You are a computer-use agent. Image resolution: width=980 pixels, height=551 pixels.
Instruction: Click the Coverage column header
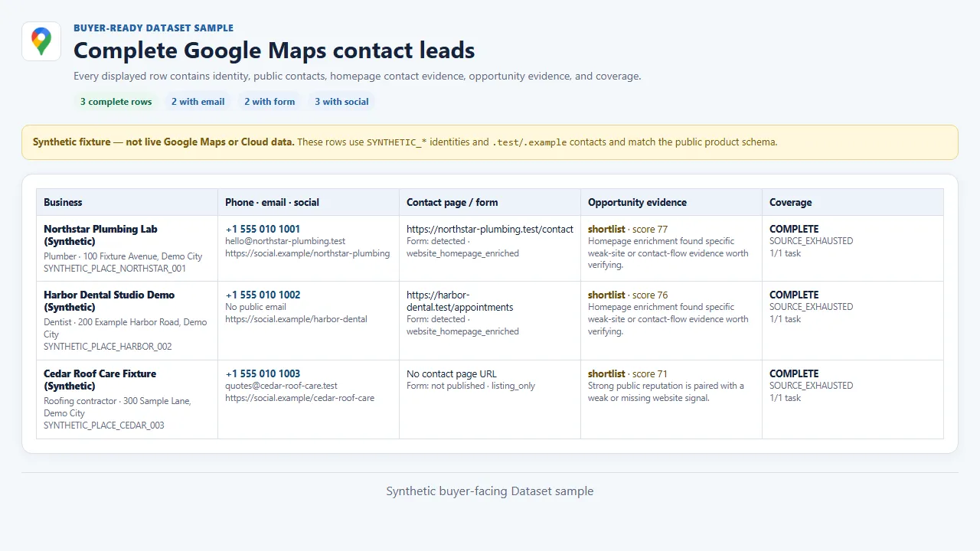pos(852,202)
